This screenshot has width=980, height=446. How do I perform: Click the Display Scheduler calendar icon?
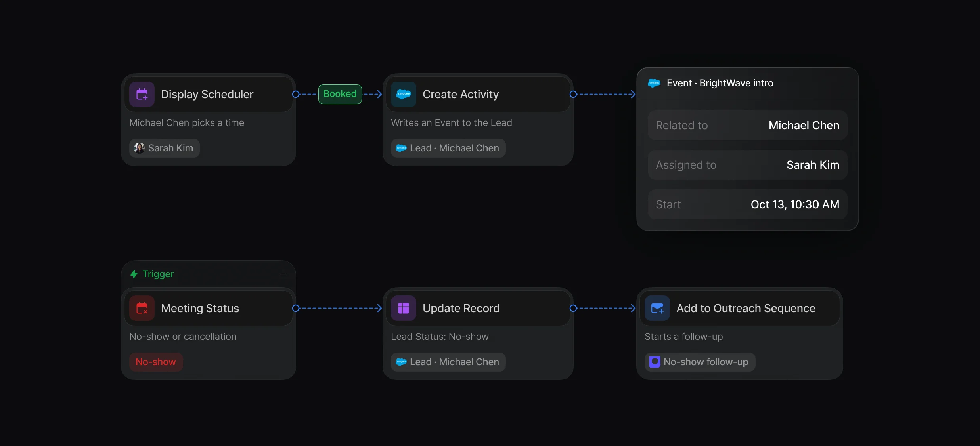coord(142,94)
